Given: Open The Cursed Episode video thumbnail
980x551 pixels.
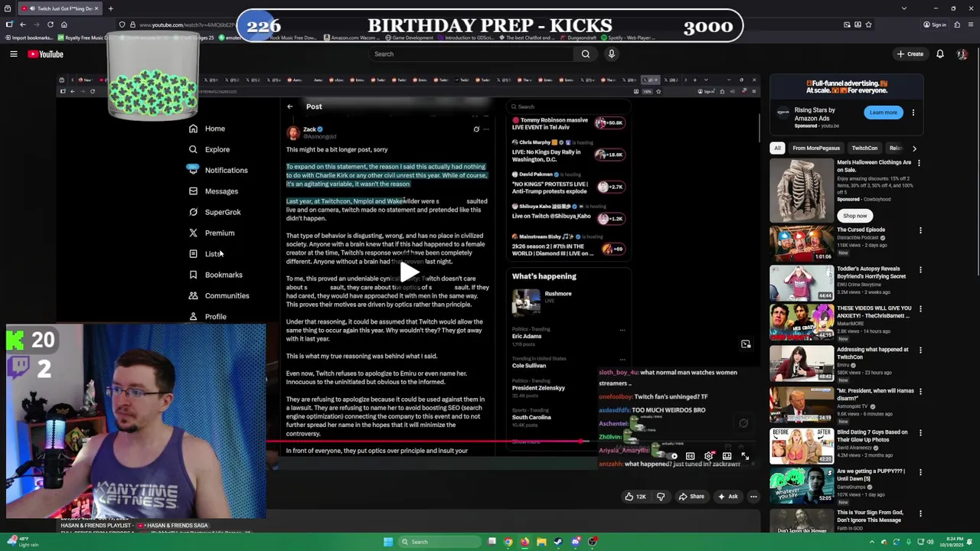Looking at the screenshot, I should coord(802,243).
